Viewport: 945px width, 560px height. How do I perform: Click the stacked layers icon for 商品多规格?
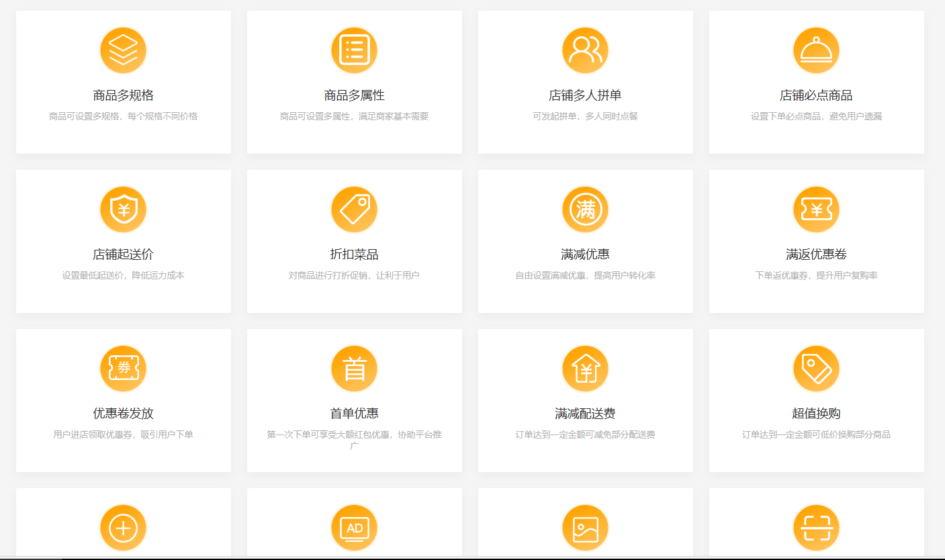(x=123, y=50)
